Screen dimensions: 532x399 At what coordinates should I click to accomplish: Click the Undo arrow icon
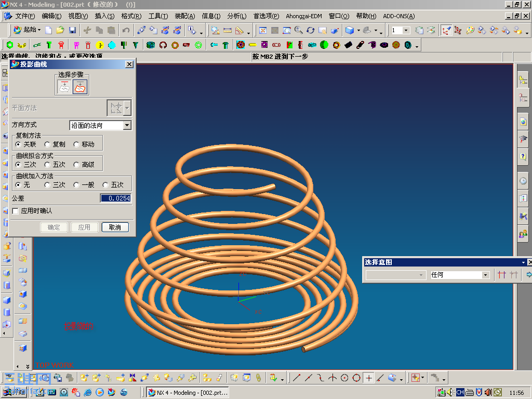126,30
